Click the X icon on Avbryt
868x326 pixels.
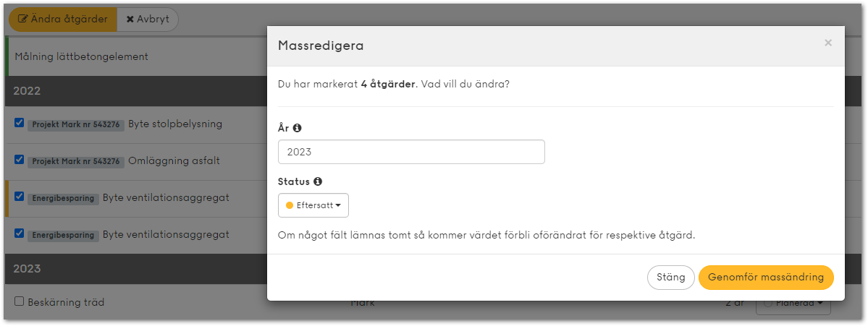130,20
